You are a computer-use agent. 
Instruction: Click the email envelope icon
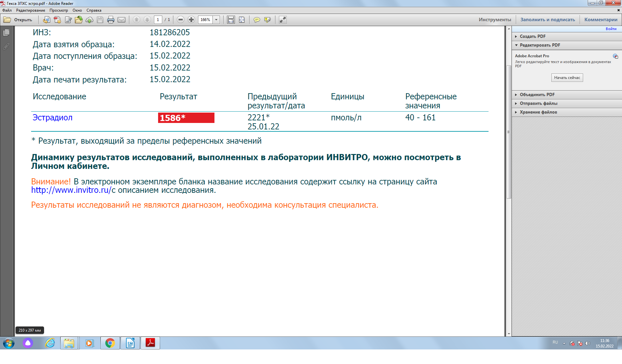[121, 20]
